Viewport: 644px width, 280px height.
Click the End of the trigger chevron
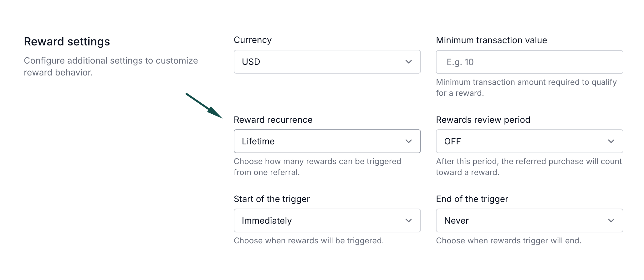611,220
